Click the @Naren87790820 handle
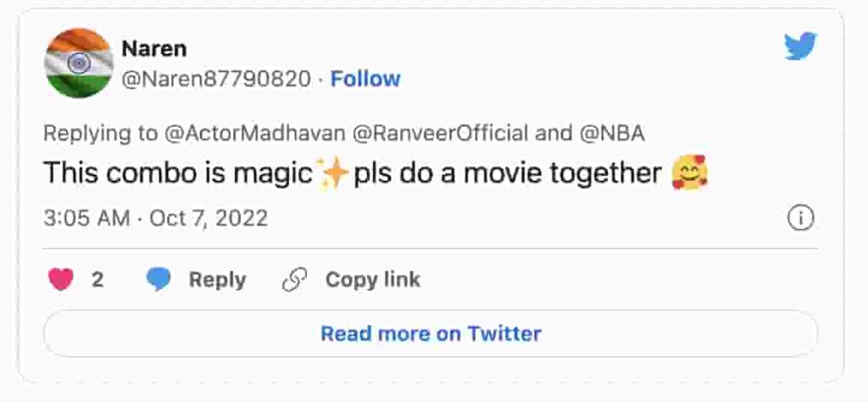Screen dimensions: 868x402 [216, 79]
